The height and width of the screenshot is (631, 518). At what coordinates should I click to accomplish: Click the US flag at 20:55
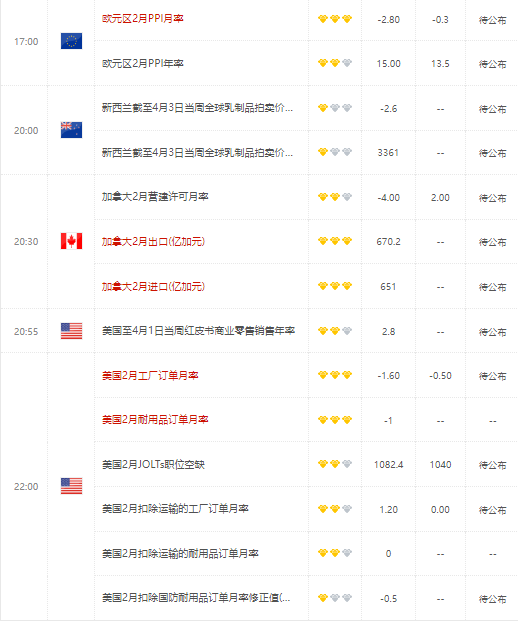[x=71, y=331]
